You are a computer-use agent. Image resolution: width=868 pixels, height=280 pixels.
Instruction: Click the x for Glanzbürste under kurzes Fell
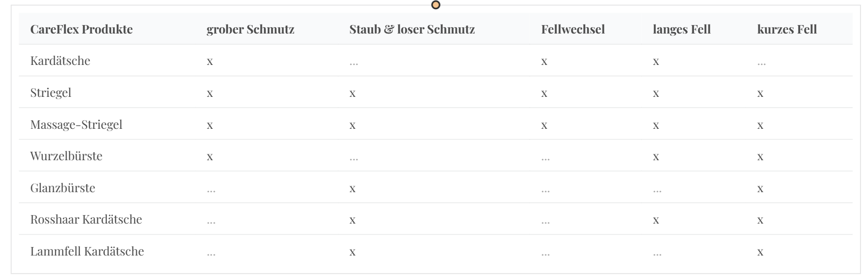(760, 189)
